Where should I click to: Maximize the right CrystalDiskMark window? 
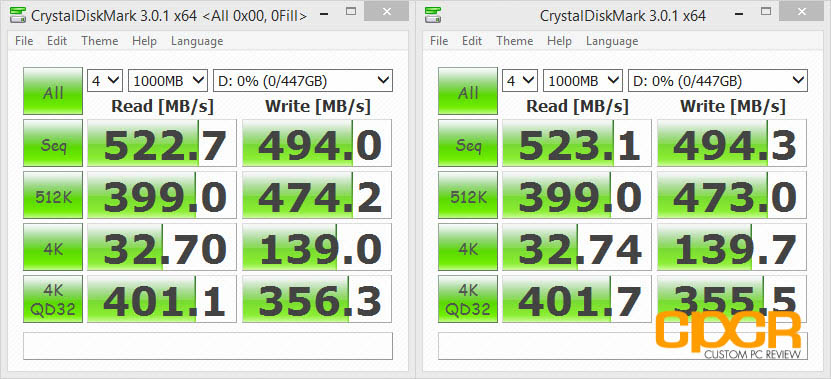pyautogui.click(x=766, y=11)
